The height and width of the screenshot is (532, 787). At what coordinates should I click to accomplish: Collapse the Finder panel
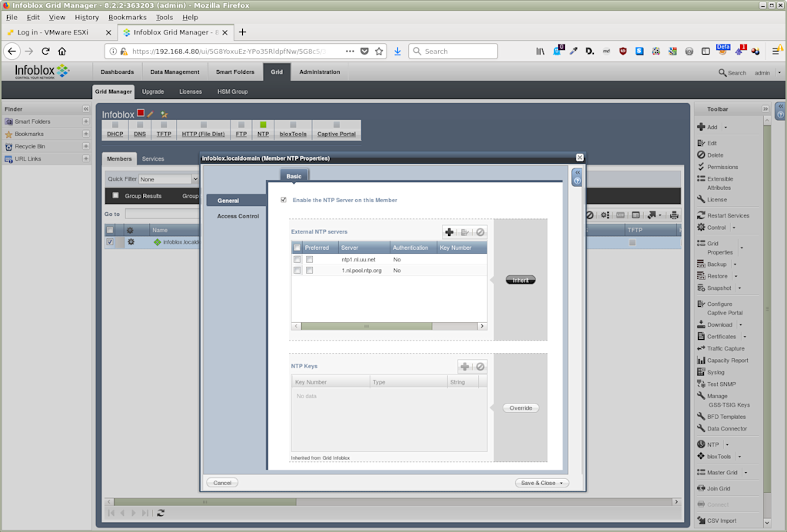pyautogui.click(x=86, y=109)
